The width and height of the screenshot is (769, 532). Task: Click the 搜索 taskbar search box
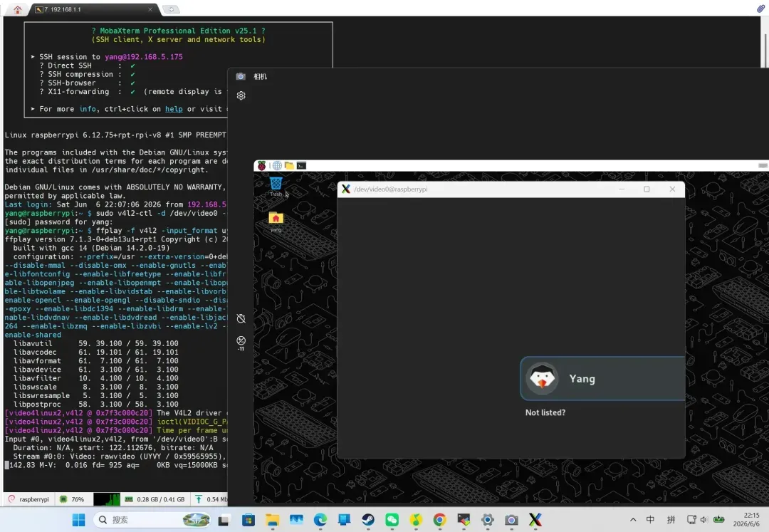(153, 520)
